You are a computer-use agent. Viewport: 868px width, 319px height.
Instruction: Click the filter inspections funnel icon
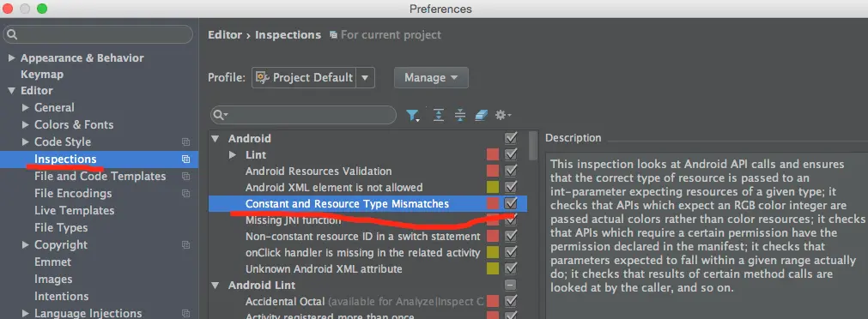click(412, 115)
